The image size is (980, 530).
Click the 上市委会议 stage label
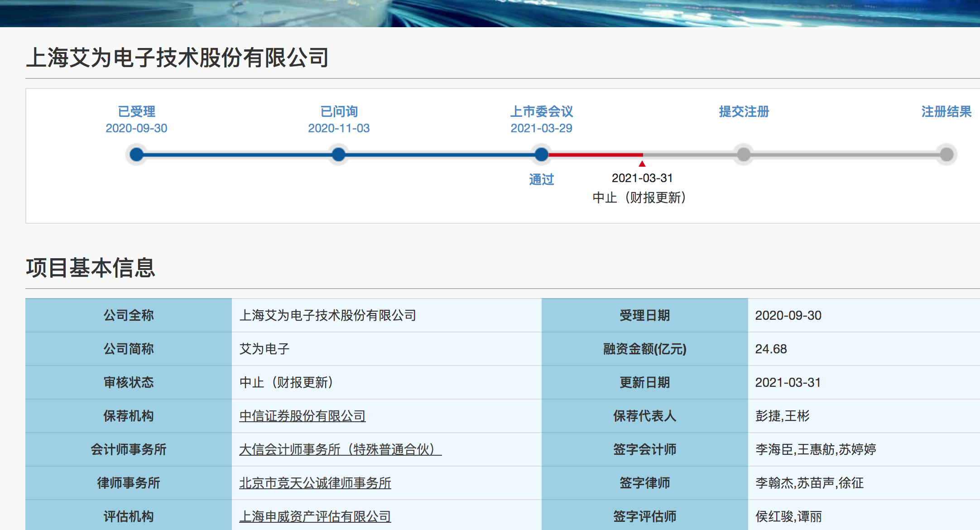pyautogui.click(x=541, y=111)
